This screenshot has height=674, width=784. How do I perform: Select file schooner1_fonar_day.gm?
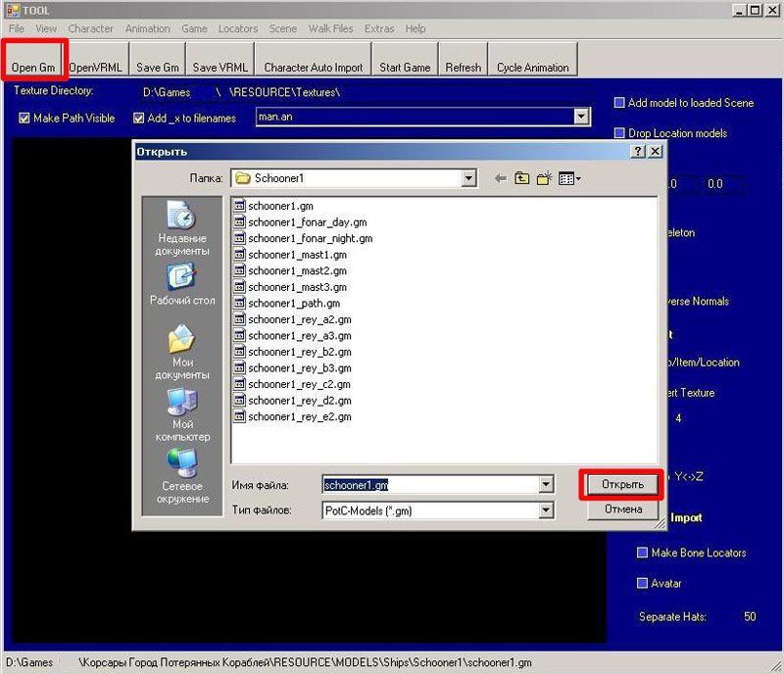[x=301, y=222]
